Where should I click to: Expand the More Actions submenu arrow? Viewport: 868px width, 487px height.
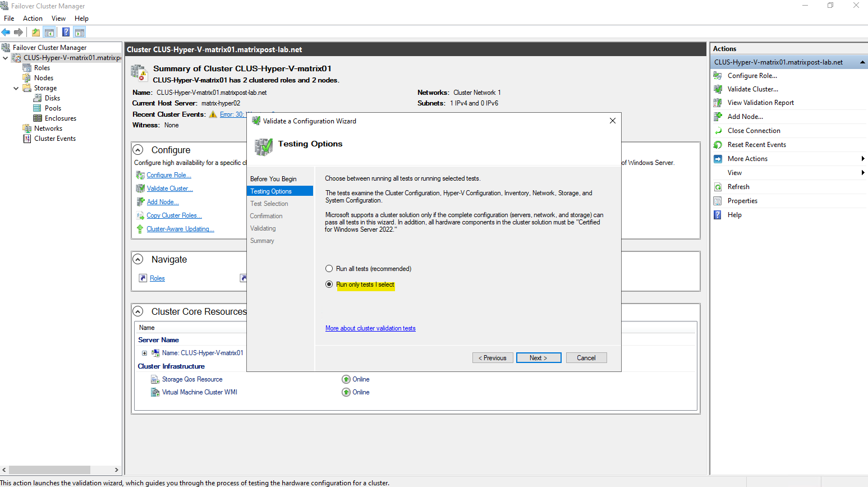862,159
